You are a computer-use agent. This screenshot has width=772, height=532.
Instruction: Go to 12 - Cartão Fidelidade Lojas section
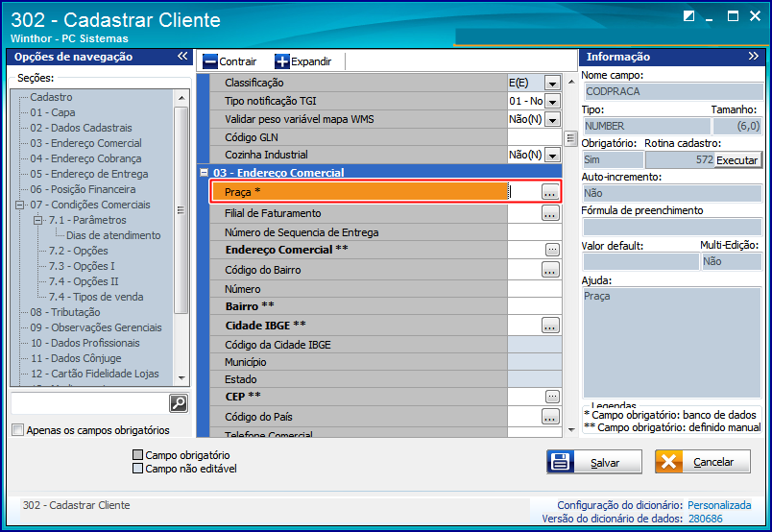point(94,374)
